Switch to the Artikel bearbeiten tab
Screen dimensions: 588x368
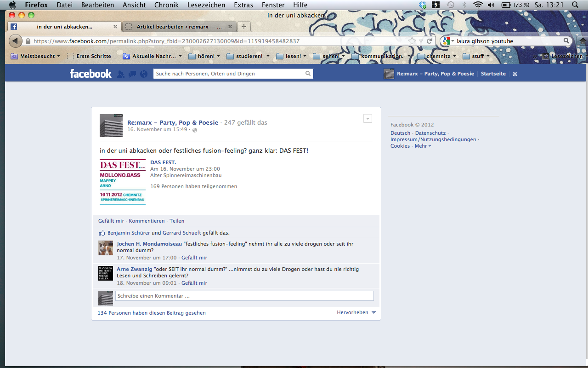[x=179, y=27]
